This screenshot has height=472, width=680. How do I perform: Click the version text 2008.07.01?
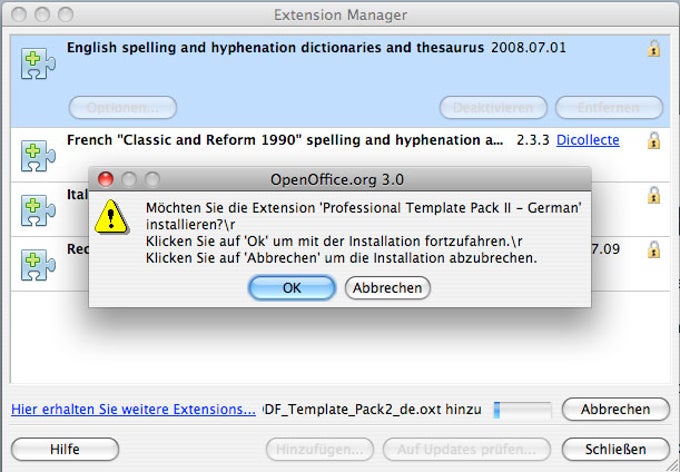pyautogui.click(x=528, y=47)
